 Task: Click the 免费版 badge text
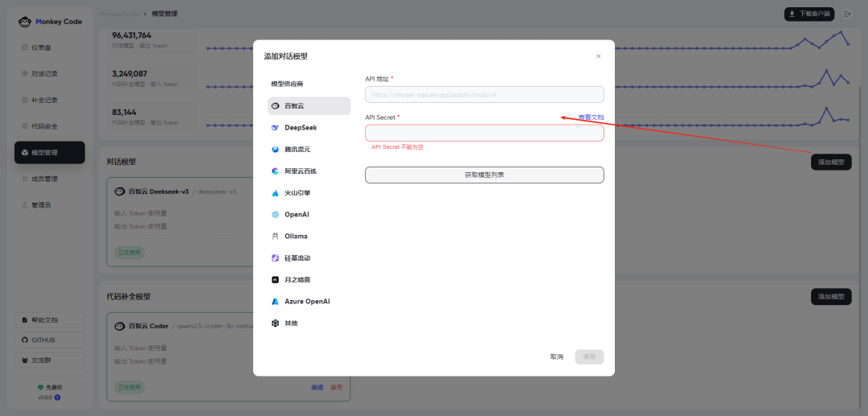coord(54,388)
